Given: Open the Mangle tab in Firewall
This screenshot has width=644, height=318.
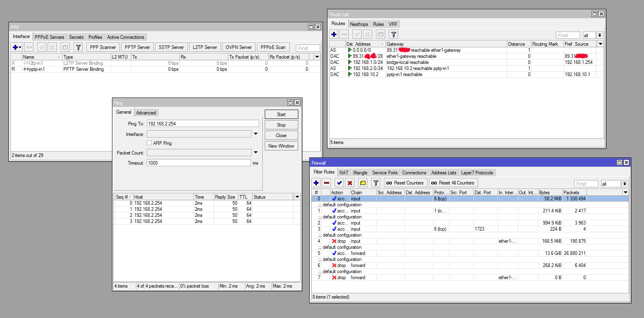Looking at the screenshot, I should click(x=360, y=172).
